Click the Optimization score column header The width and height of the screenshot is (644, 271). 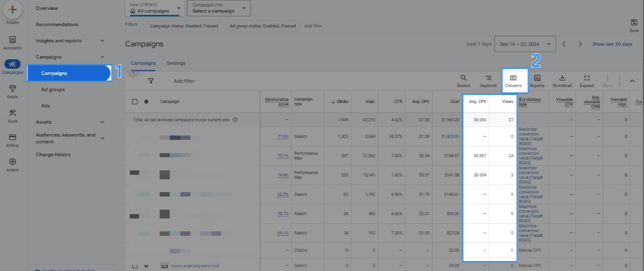[277, 102]
